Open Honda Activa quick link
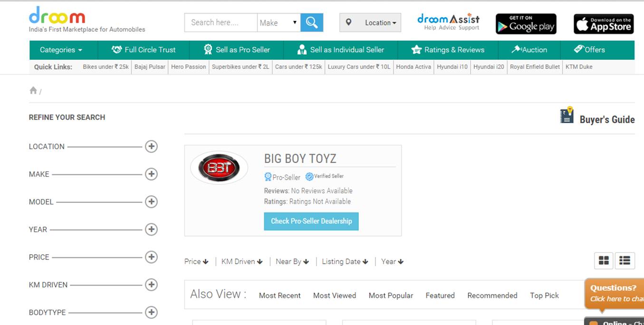Viewport: 644px width, 325px height. tap(413, 67)
